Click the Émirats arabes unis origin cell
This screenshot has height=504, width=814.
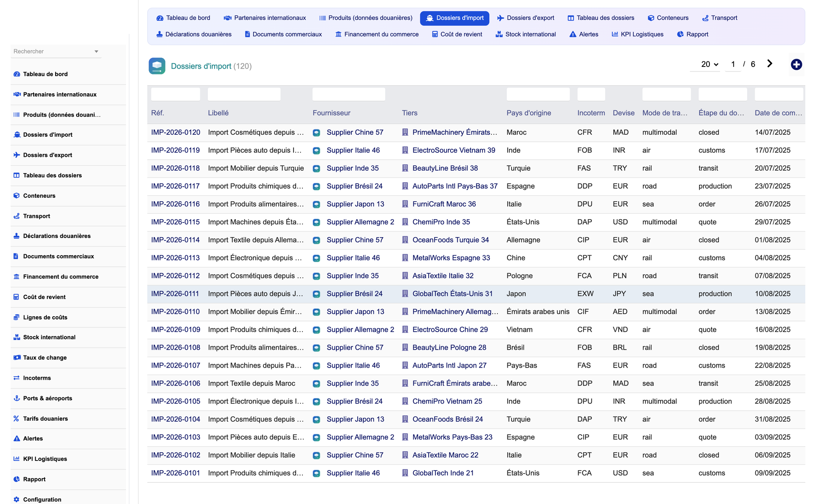[538, 312]
